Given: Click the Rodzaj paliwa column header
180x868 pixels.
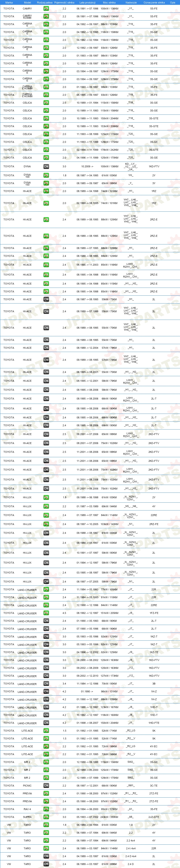Looking at the screenshot, I should point(45,2).
